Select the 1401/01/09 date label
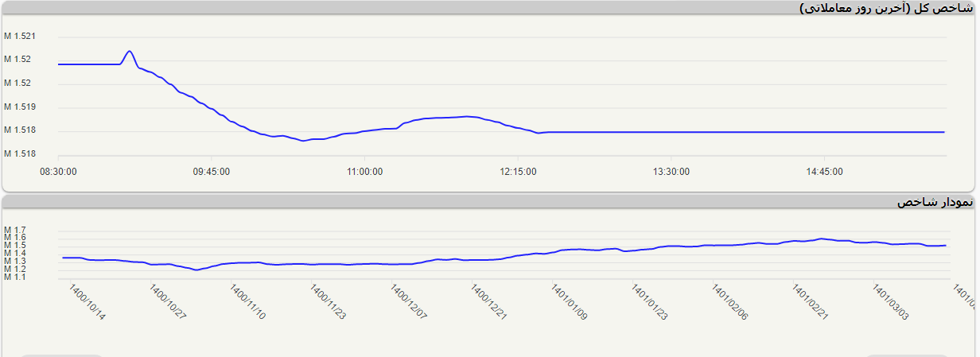Image resolution: width=980 pixels, height=357 pixels. pos(570,302)
